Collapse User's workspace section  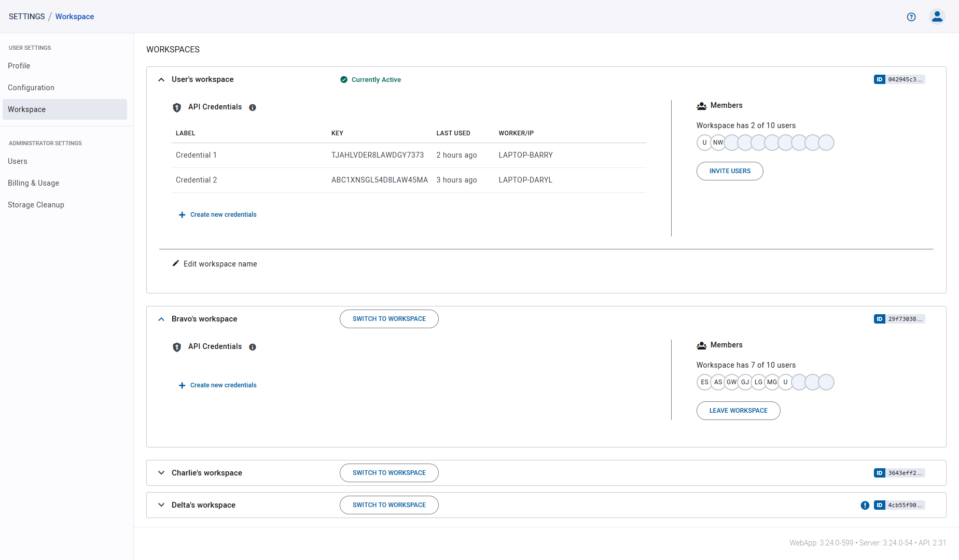pyautogui.click(x=161, y=79)
